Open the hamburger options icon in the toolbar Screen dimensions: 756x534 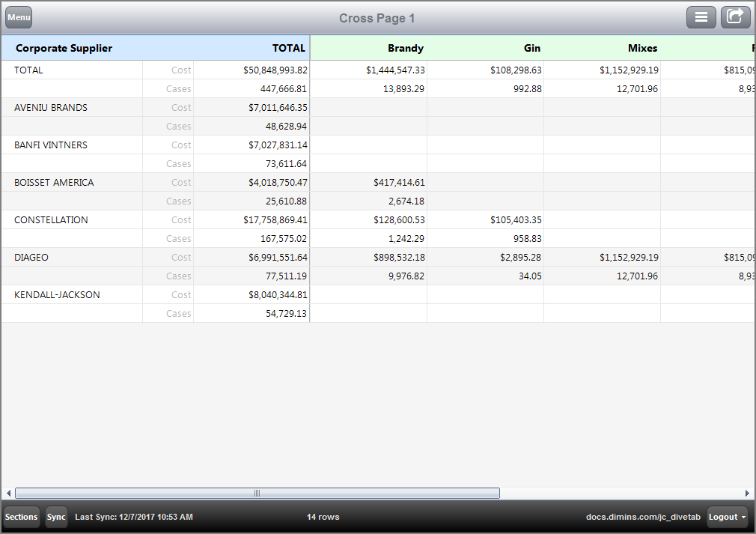pyautogui.click(x=701, y=16)
